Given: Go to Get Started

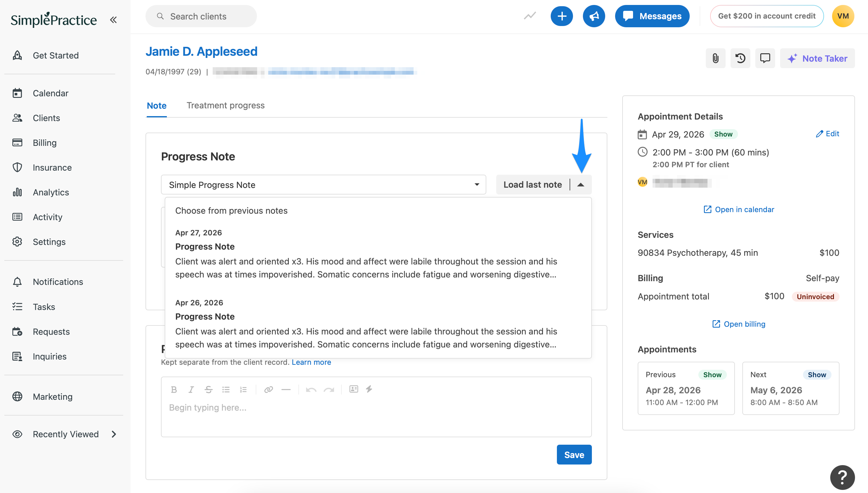Looking at the screenshot, I should click(55, 55).
